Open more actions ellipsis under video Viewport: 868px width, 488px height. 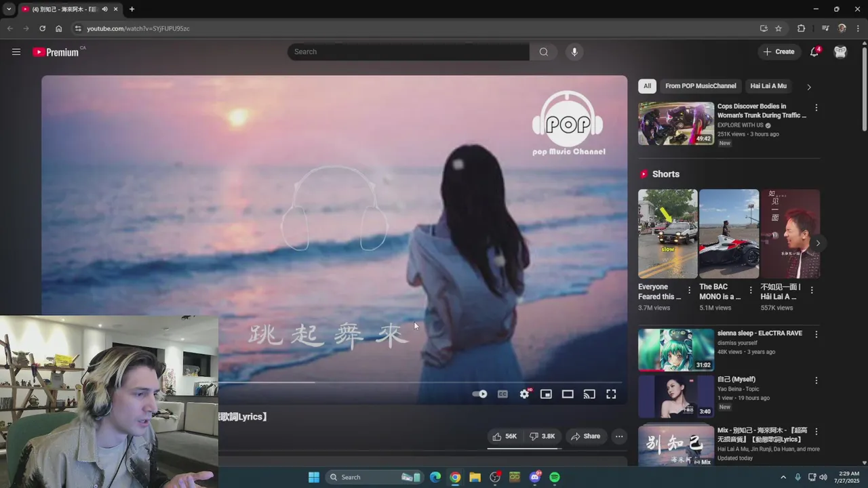(x=619, y=436)
